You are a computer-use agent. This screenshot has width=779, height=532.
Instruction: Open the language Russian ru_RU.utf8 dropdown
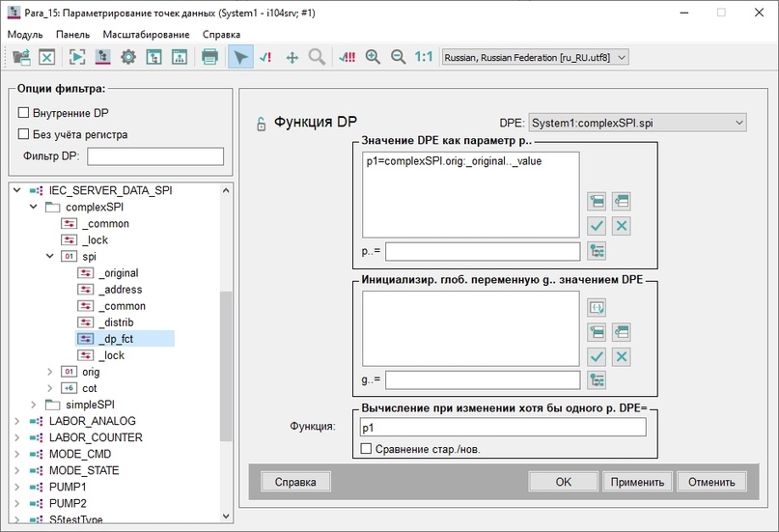pos(535,57)
